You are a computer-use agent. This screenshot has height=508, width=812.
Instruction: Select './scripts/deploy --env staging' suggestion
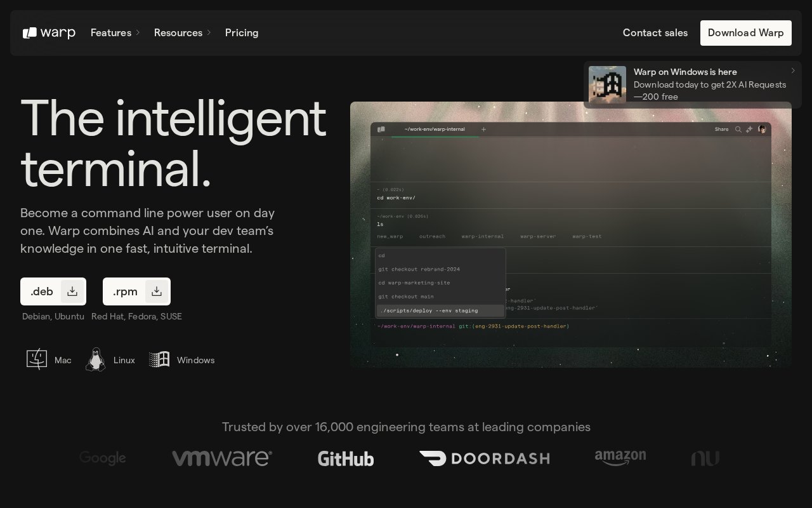coord(440,311)
